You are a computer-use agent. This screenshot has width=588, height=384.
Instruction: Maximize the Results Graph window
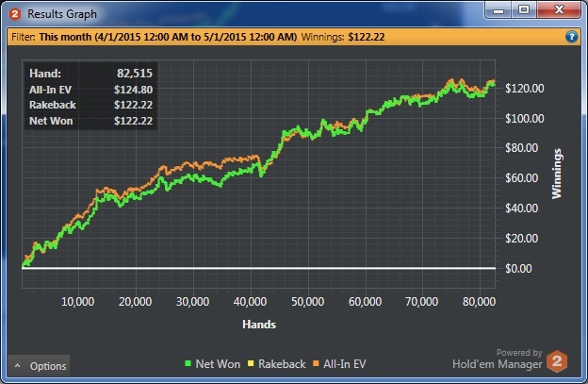[524, 10]
